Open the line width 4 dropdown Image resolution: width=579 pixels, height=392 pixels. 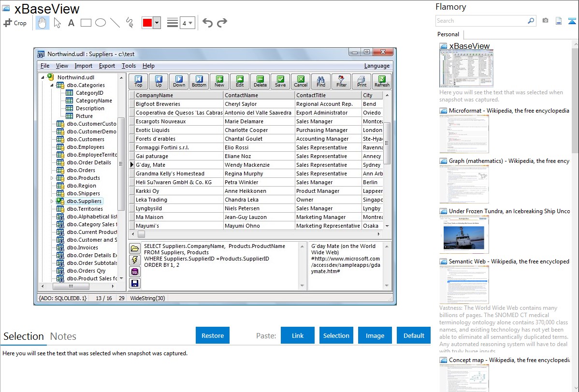pyautogui.click(x=188, y=23)
